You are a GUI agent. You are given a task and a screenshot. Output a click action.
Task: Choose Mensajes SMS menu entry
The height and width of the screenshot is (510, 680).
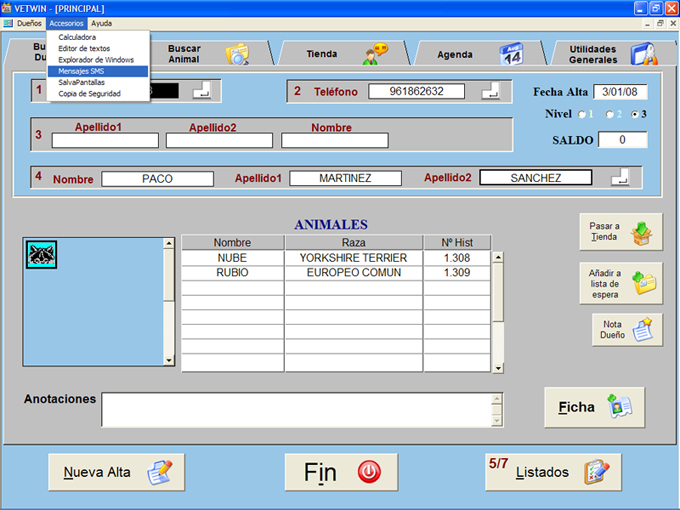98,71
